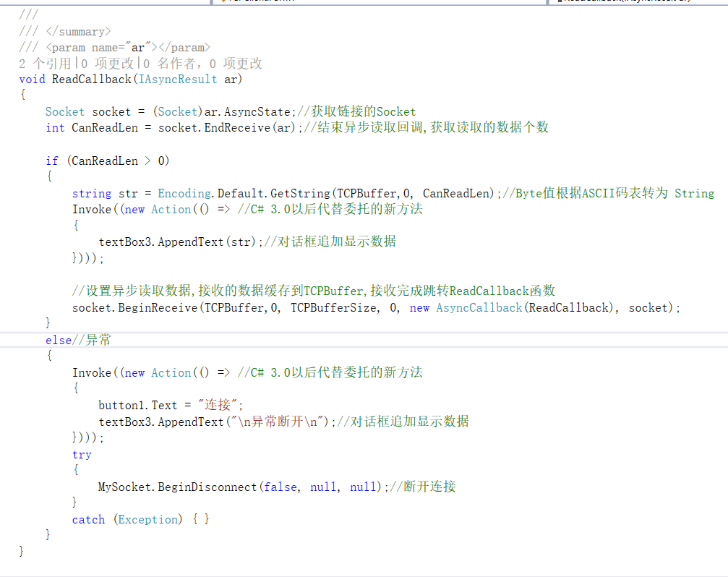Click the "false" argument in BeginDisconnect
This screenshot has height=577, width=728.
281,487
